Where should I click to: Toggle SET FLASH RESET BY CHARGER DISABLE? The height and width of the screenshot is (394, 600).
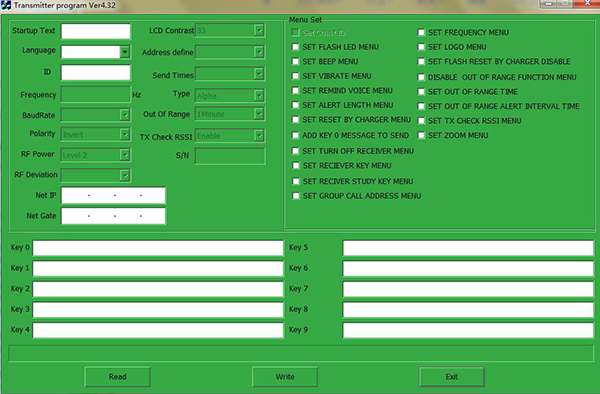click(421, 62)
